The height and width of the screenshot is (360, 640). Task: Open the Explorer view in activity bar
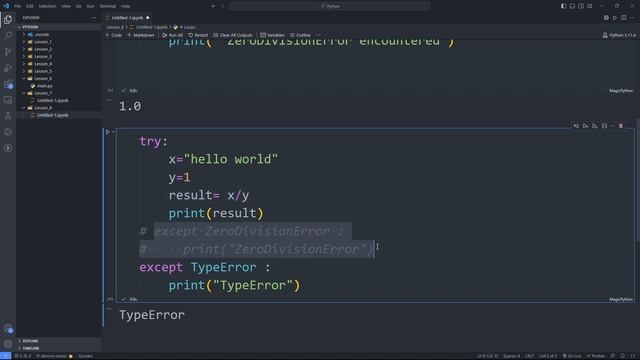click(x=8, y=20)
